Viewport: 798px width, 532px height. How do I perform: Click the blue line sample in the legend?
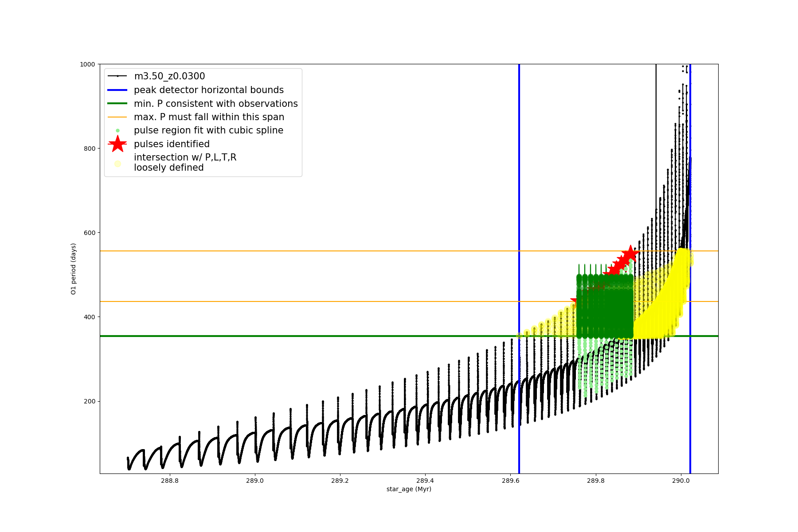pos(117,90)
